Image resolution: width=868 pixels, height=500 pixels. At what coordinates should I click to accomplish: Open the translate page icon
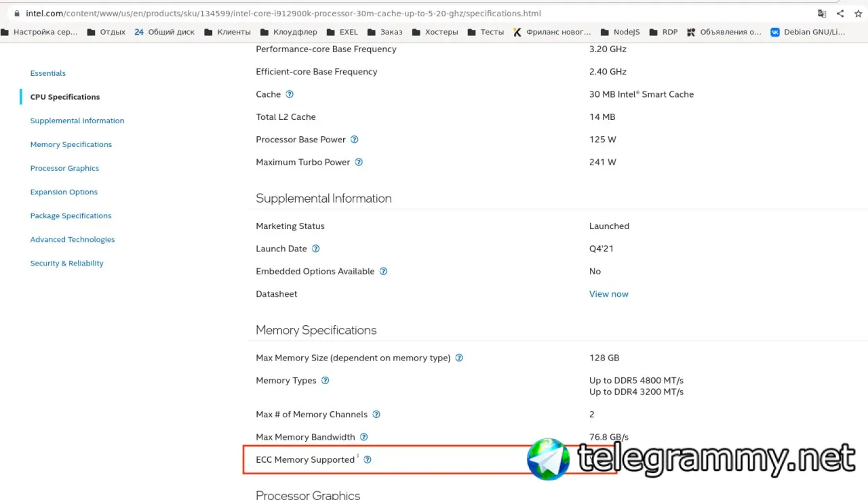pyautogui.click(x=822, y=14)
